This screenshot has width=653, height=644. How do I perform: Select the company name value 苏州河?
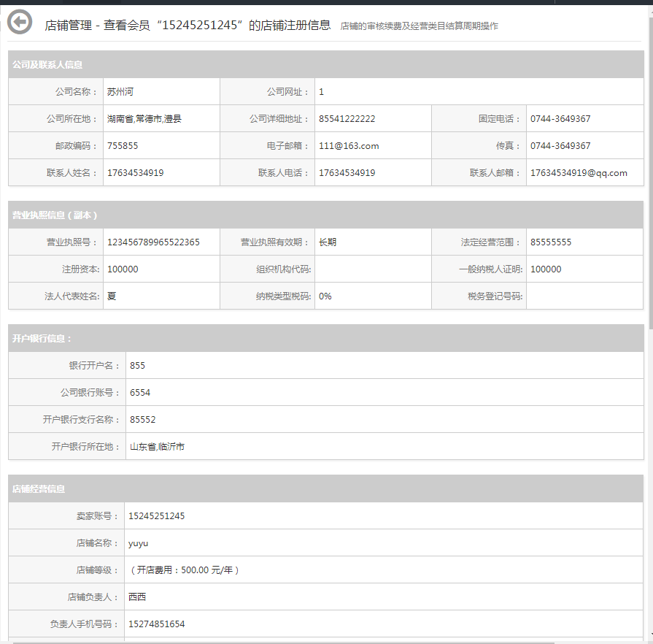(x=120, y=92)
